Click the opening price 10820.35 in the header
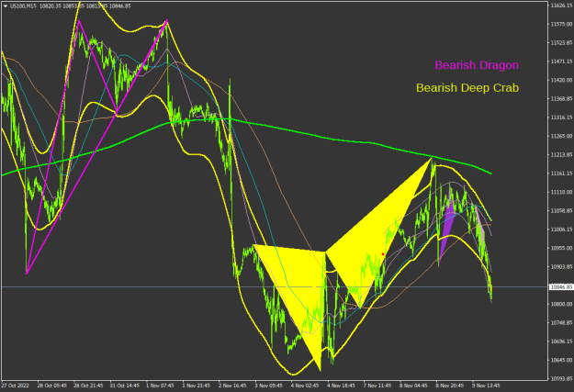The width and height of the screenshot is (574, 392). tap(51, 6)
